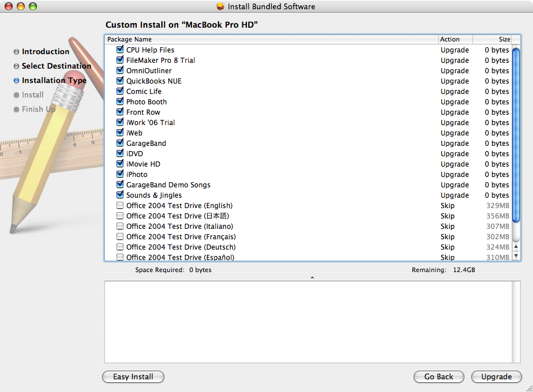Check Office 2004 Test Drive (Español) checkbox

119,257
